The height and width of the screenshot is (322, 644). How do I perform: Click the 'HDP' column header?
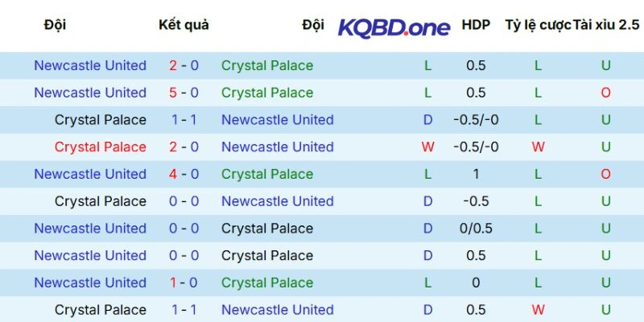[x=476, y=25]
